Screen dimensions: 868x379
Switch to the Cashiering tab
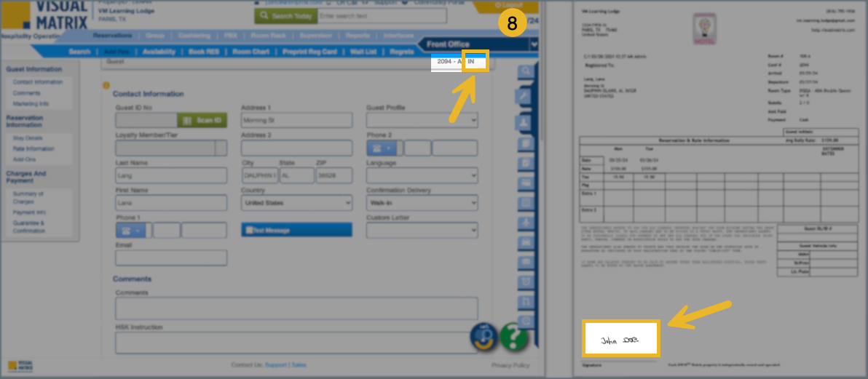(x=194, y=35)
